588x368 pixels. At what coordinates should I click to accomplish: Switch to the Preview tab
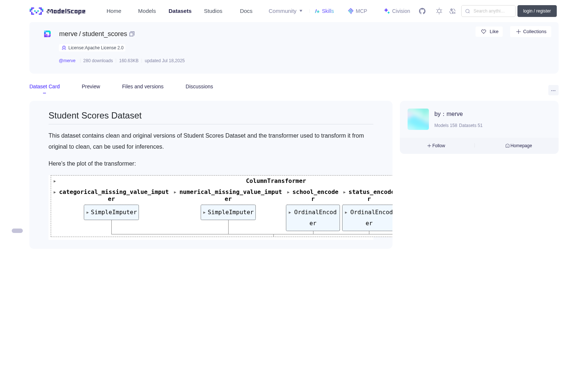click(91, 86)
